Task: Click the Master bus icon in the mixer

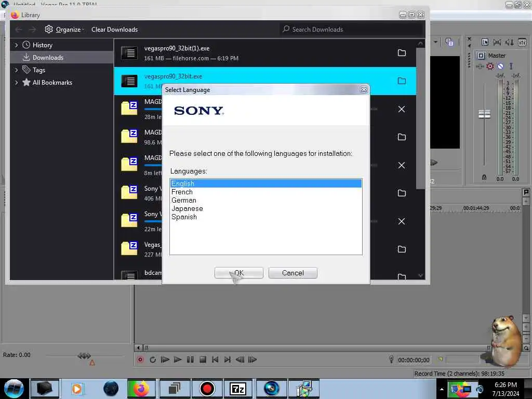Action: [481, 55]
